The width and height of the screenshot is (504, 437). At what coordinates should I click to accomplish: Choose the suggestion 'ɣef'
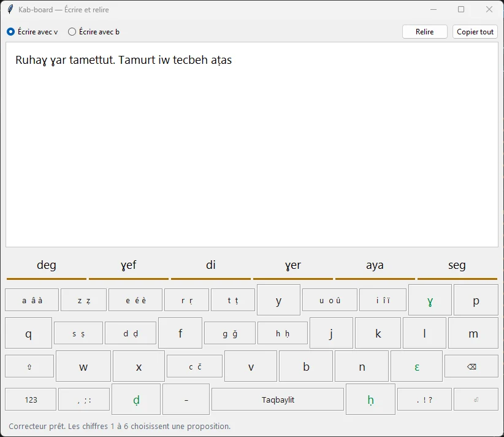click(129, 266)
